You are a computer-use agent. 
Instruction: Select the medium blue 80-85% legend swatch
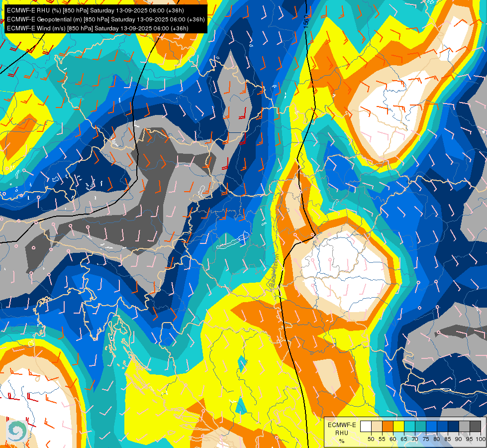click(x=442, y=427)
